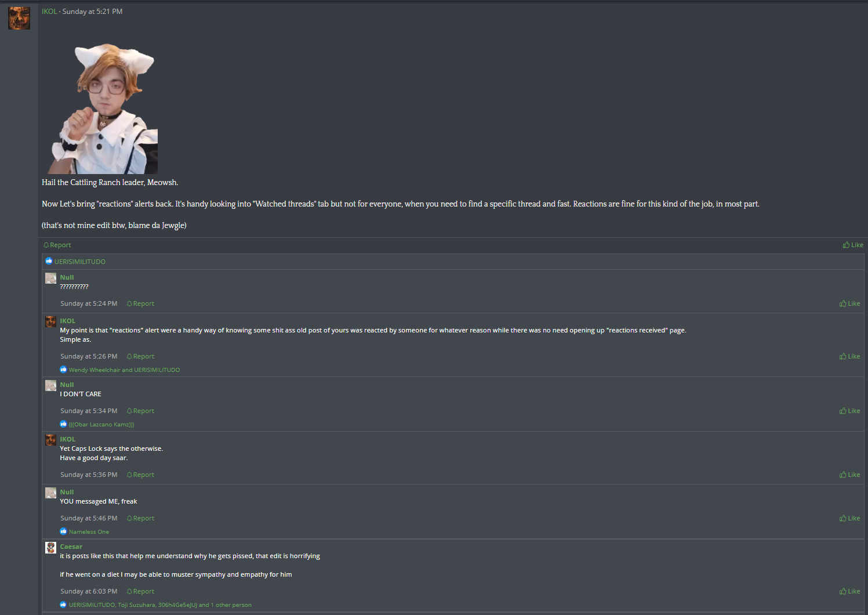Report IKOL's comment from 5:36 PM
868x615 pixels.
(140, 475)
